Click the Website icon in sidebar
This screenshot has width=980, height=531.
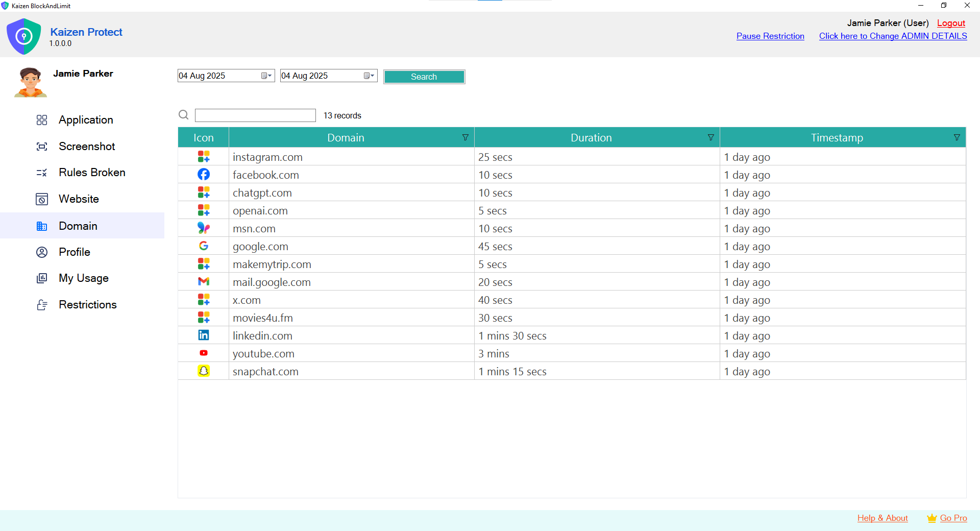click(x=42, y=199)
